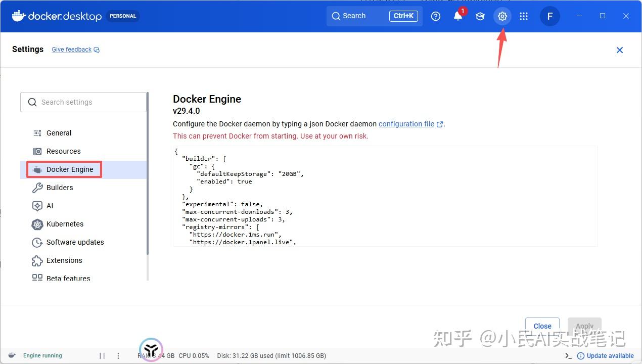Screen dimensions: 642x364
Task: Click the Close button at bottom
Action: point(542,326)
